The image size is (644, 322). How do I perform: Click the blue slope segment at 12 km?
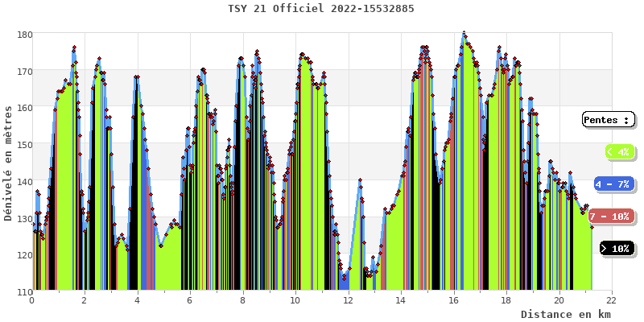click(345, 282)
